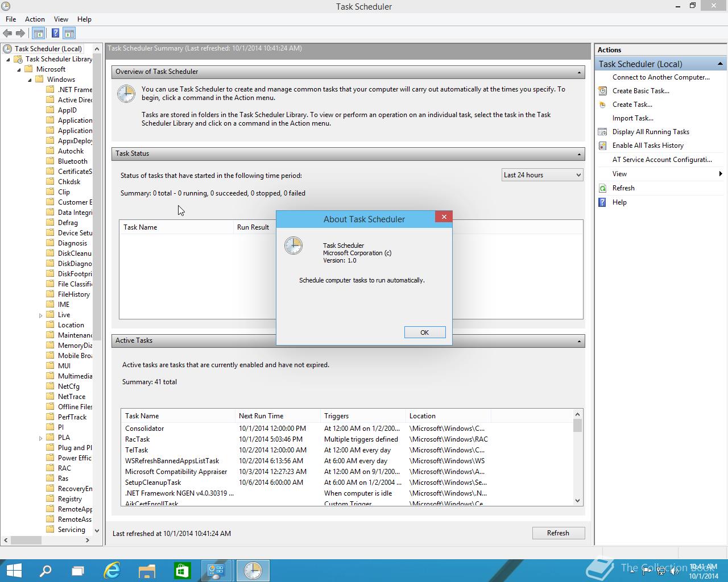
Task: Select the NetTrace folder in the tree
Action: pyautogui.click(x=72, y=397)
